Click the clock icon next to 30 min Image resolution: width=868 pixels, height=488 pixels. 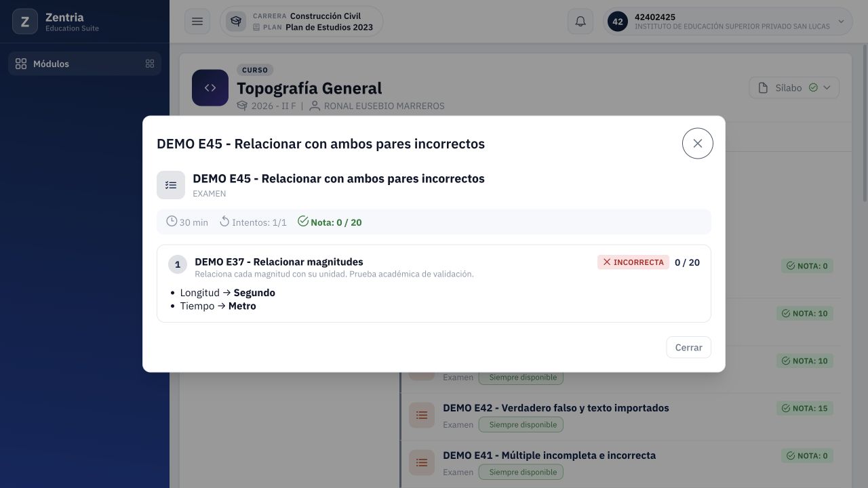[172, 222]
